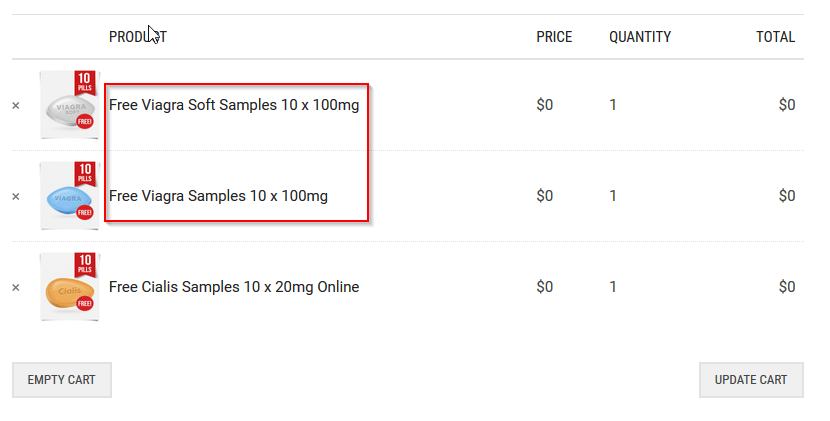Remove Free Viagra Samples item from cart
The image size is (830, 421).
[x=16, y=196]
